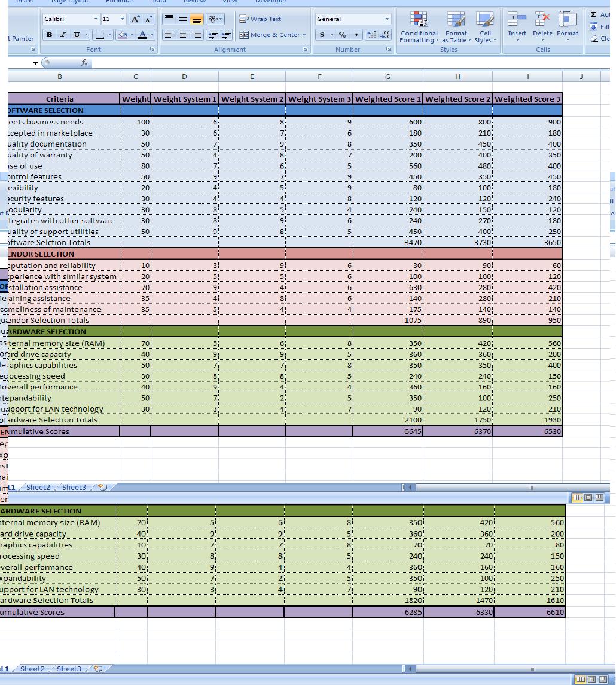Open the Conditional Formatting menu

tap(419, 28)
